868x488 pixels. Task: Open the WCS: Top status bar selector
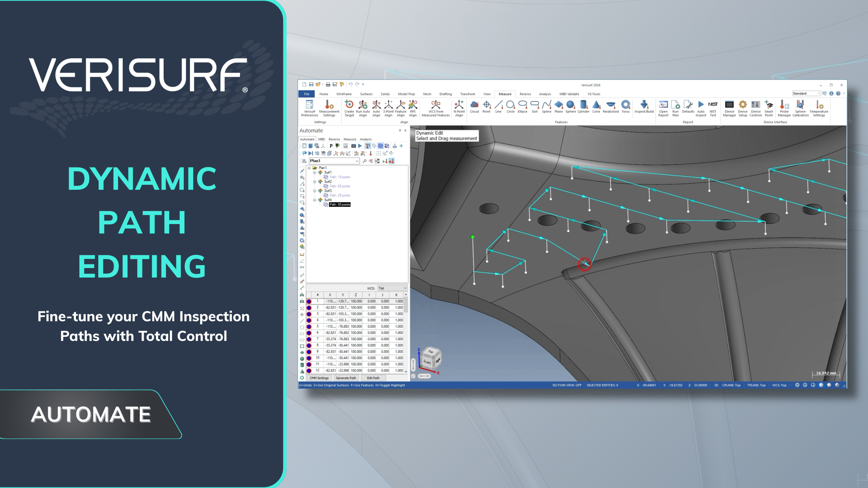(782, 385)
